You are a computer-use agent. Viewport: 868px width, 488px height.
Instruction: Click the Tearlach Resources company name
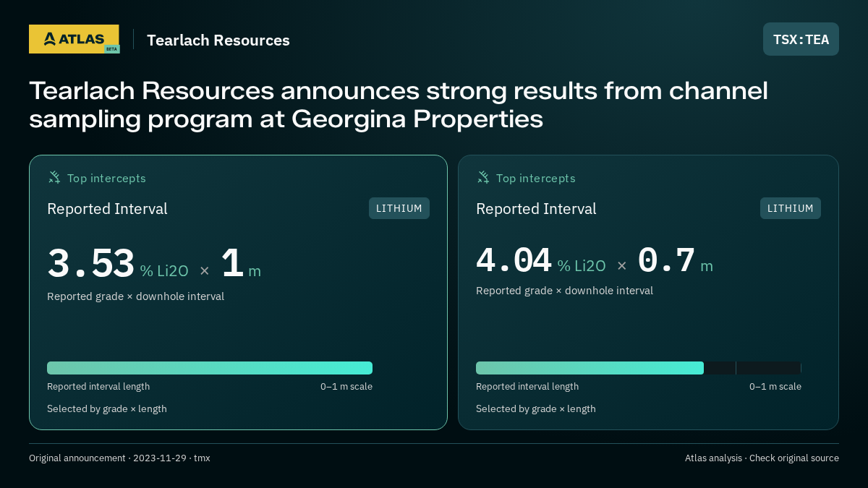[218, 40]
